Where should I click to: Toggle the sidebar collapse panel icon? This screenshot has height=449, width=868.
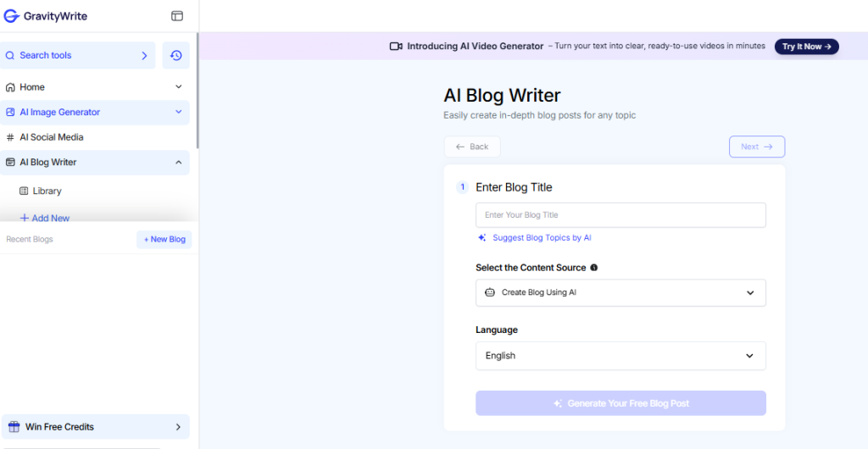click(177, 16)
